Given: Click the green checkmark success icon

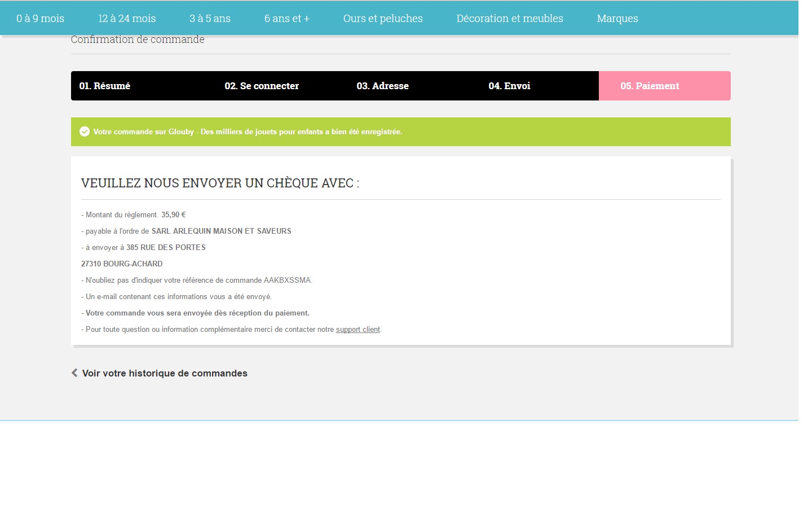Looking at the screenshot, I should [x=85, y=132].
